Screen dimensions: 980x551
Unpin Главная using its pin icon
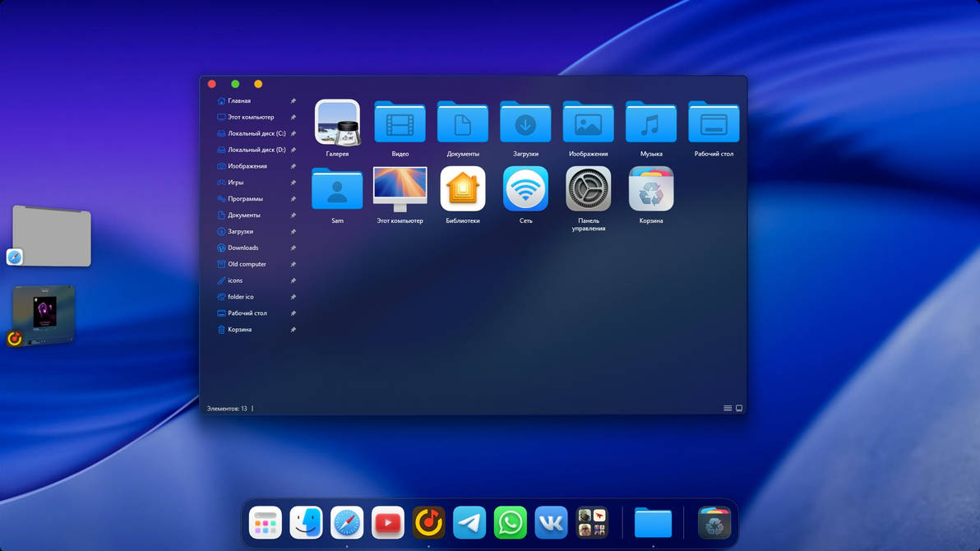[x=294, y=100]
